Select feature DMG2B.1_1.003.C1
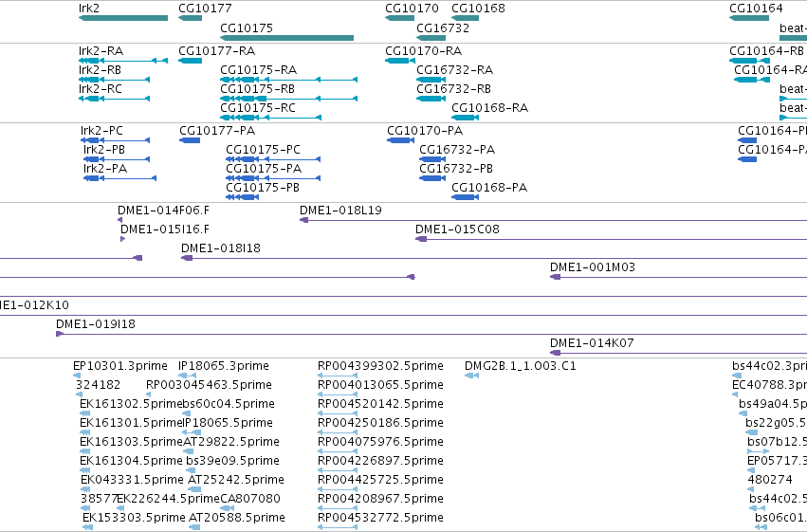The width and height of the screenshot is (807, 532). [x=471, y=376]
